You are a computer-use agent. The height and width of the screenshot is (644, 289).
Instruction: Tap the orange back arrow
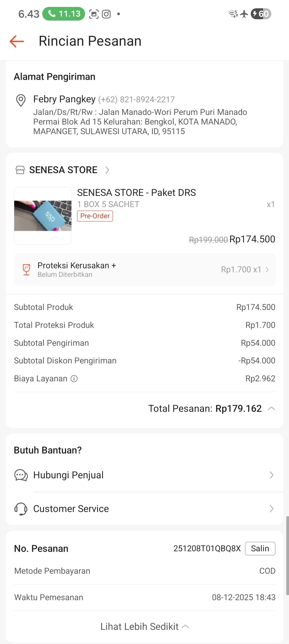17,41
